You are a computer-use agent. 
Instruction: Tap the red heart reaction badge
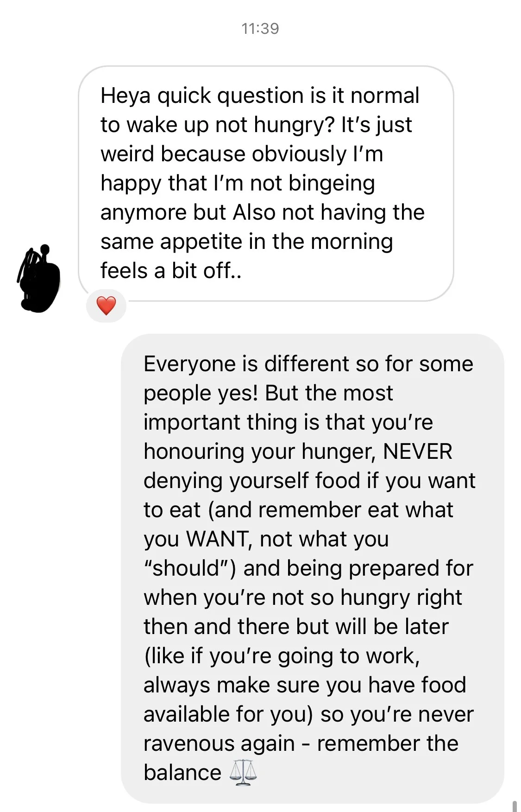coord(106,306)
